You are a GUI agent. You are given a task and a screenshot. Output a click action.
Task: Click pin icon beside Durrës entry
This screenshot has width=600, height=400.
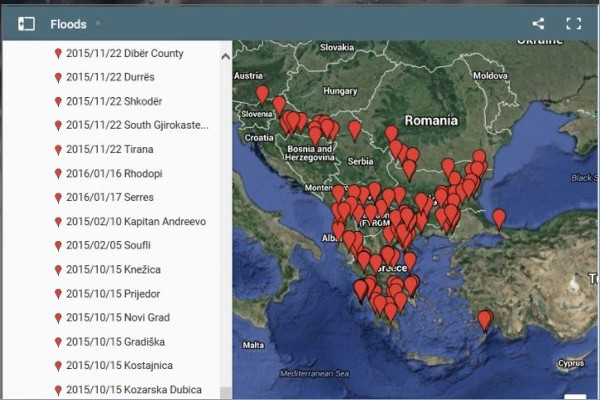[58, 78]
